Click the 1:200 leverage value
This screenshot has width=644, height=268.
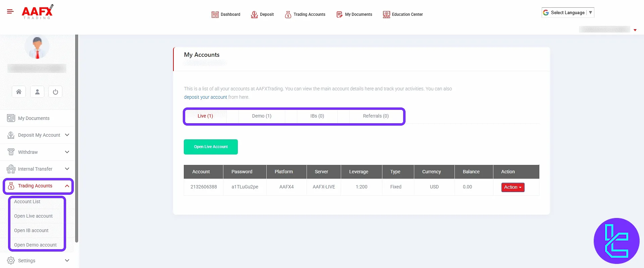coord(362,187)
